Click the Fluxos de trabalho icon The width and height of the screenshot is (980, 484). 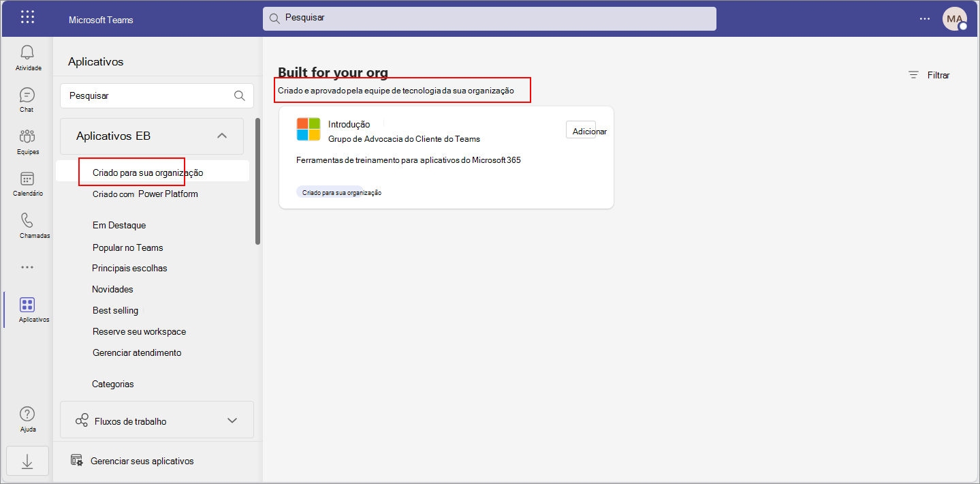click(x=82, y=421)
